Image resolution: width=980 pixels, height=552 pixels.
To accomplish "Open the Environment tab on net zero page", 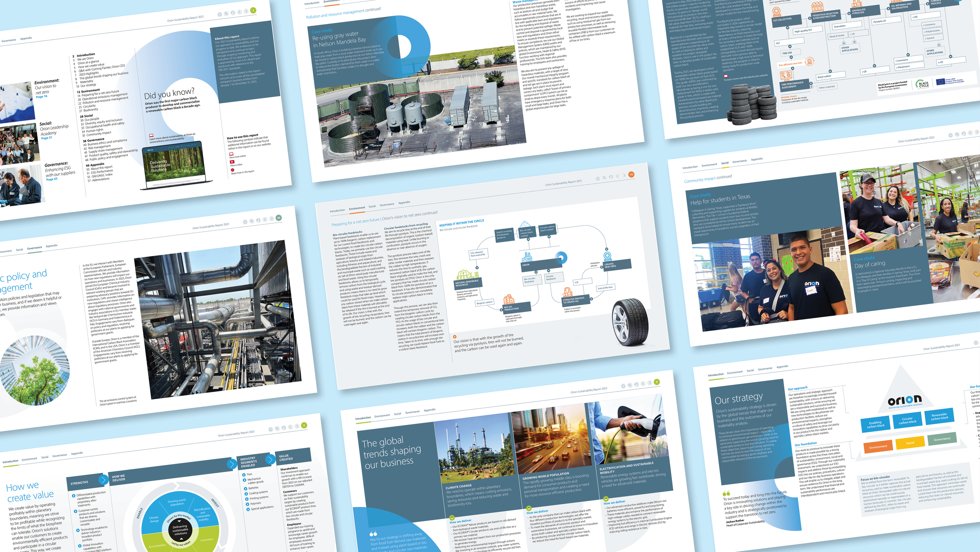I will [357, 208].
